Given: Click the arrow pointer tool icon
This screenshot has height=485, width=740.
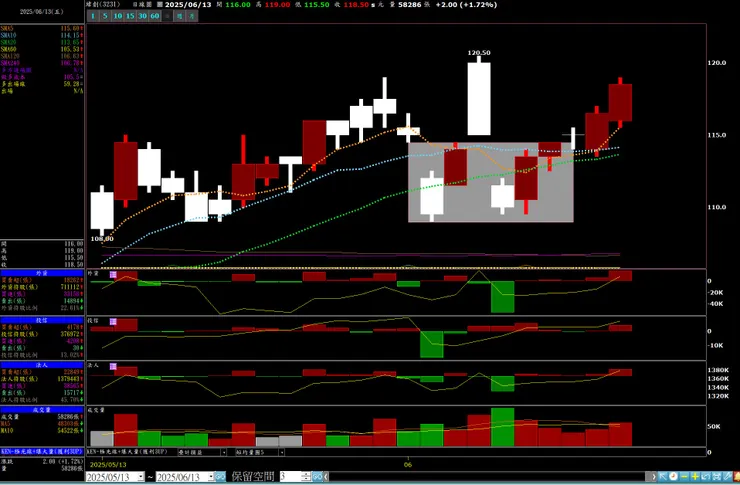Looking at the screenshot, I should (663, 477).
